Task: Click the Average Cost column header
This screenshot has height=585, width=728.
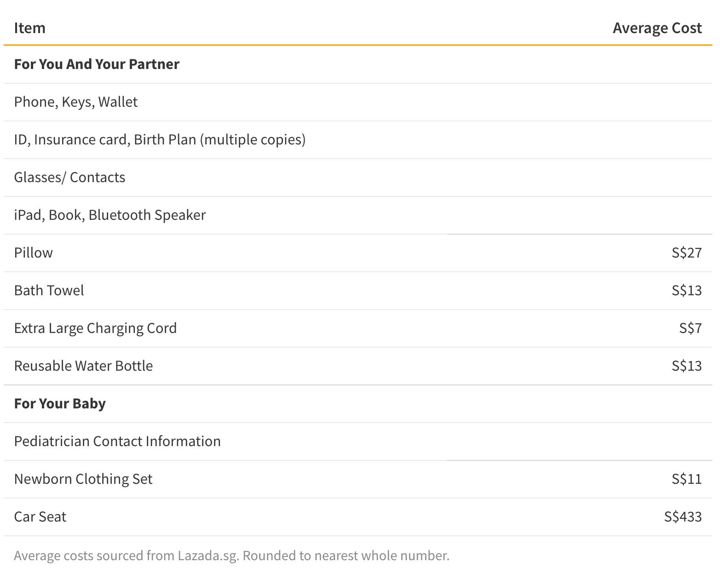Action: click(x=657, y=28)
